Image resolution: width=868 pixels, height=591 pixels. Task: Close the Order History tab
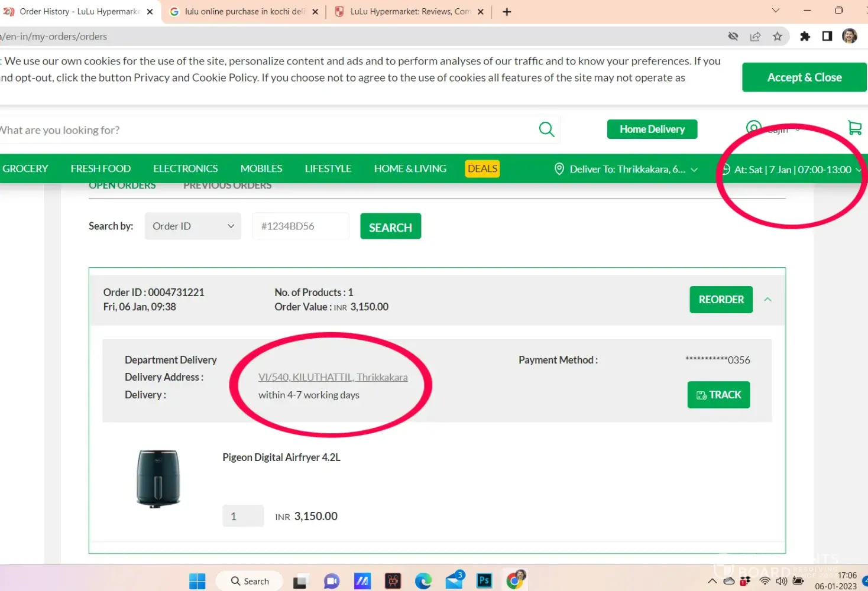pos(150,12)
